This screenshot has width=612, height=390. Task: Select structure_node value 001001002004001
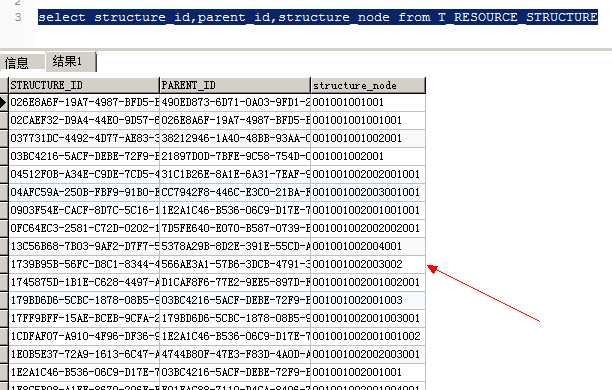pyautogui.click(x=368, y=246)
